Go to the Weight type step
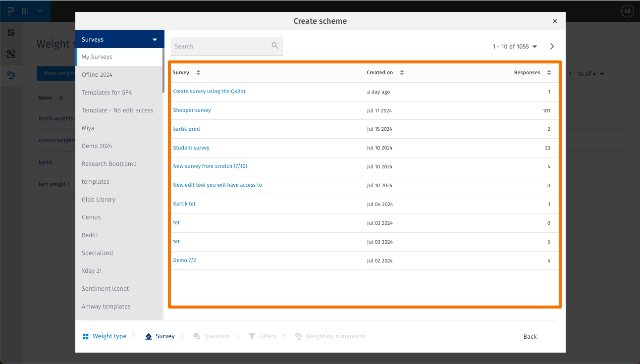The width and height of the screenshot is (640, 364). tap(105, 336)
